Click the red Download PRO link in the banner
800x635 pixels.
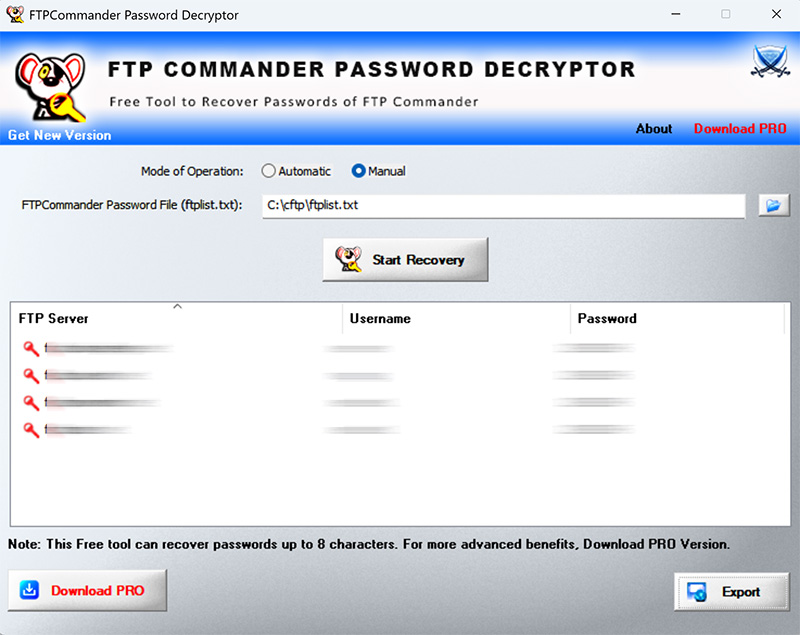(x=740, y=129)
